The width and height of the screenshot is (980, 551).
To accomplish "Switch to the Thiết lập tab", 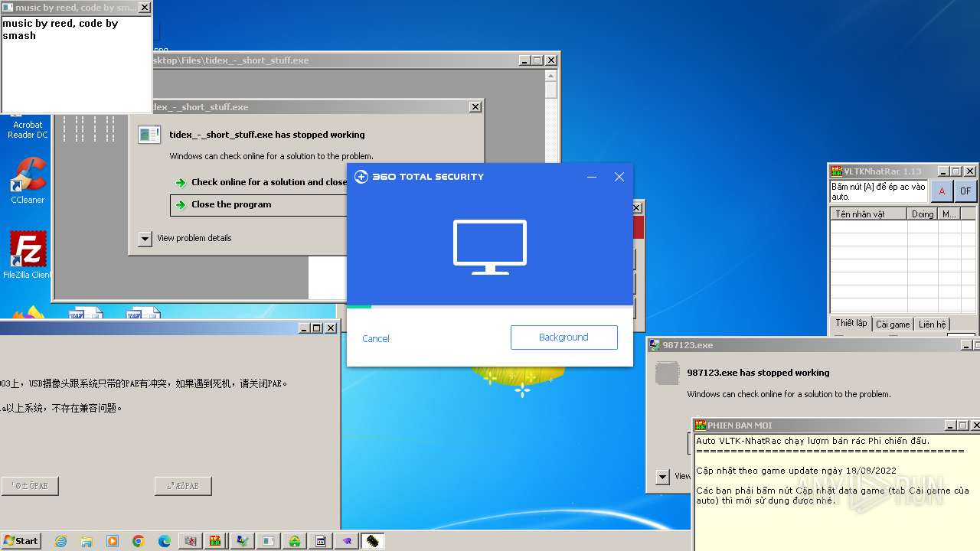I will 851,324.
